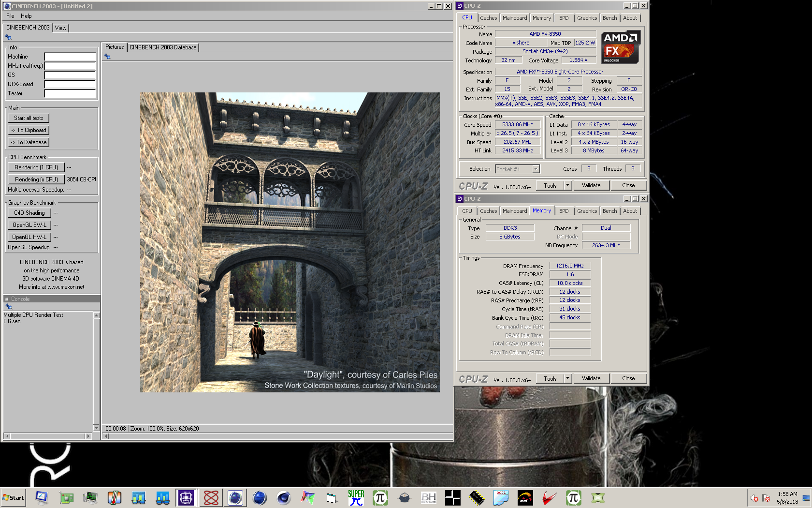Viewport: 812px width, 508px height.
Task: Open the Socket #1 selection combo box
Action: [x=517, y=169]
